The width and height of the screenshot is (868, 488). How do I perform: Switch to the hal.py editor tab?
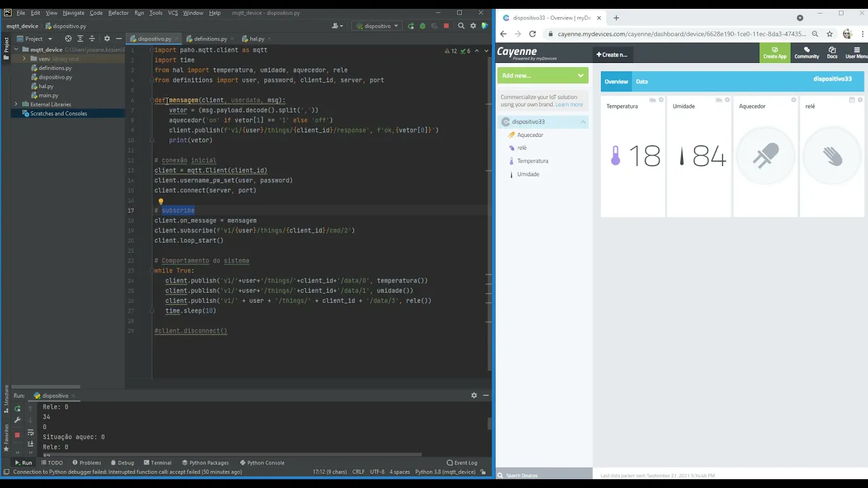pyautogui.click(x=256, y=39)
